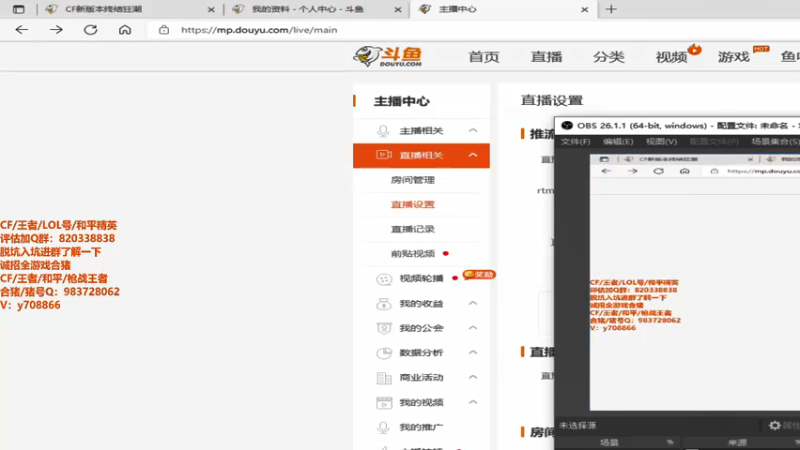Select 直播设置 in the sidebar
This screenshot has width=800, height=450.
point(413,205)
